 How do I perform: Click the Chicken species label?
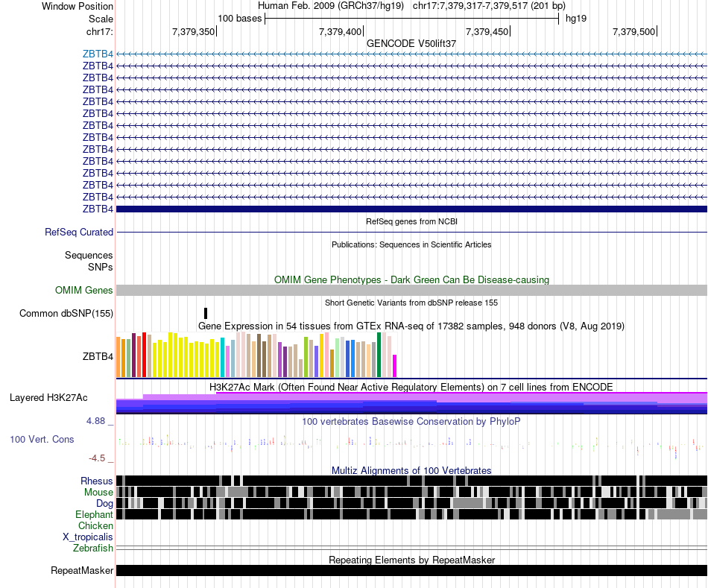[x=95, y=525]
